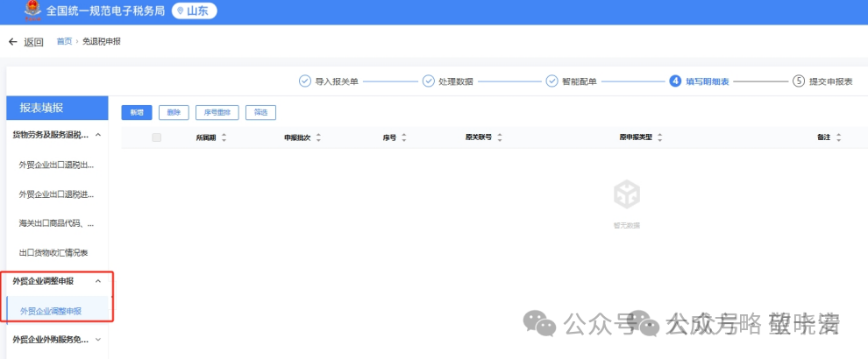Select highlighted 外贸企业调整申报 sub-item
The width and height of the screenshot is (868, 359).
pos(58,311)
